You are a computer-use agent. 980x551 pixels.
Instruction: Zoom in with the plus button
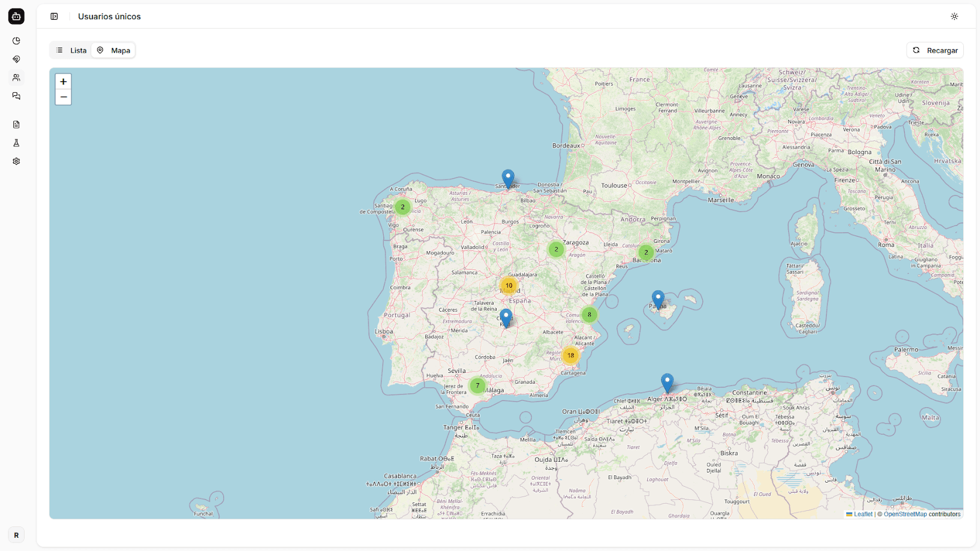click(x=63, y=82)
